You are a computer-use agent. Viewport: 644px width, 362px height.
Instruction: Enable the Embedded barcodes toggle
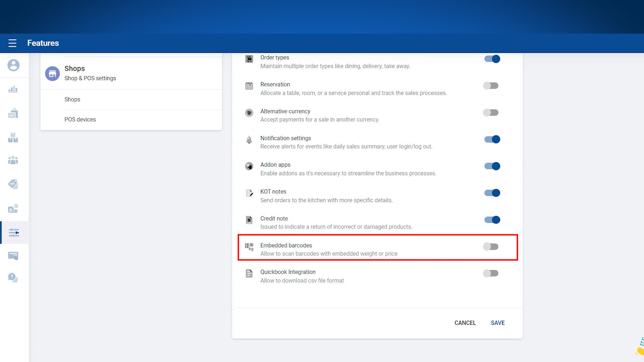click(x=491, y=247)
